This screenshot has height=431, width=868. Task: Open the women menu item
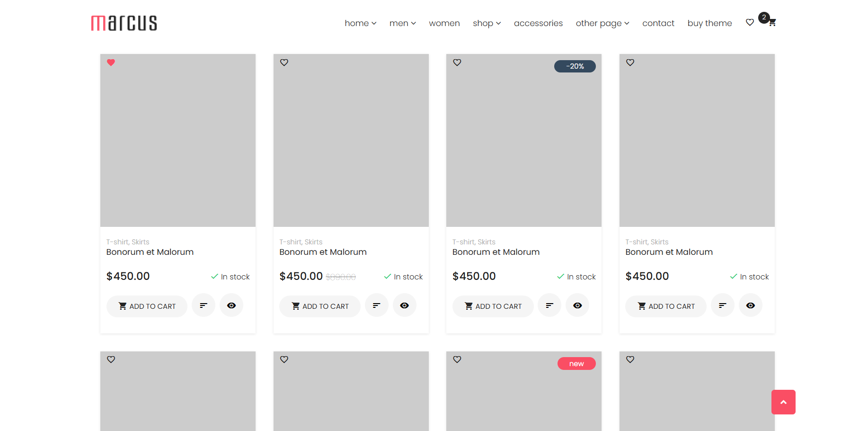(444, 23)
